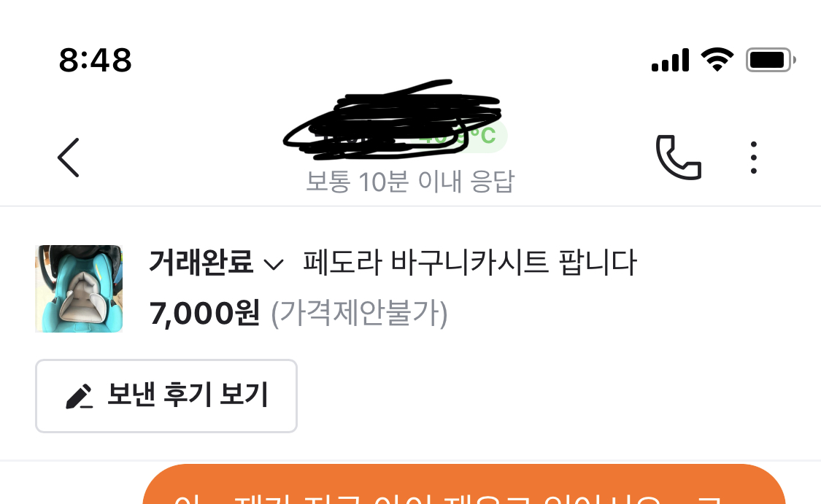The width and height of the screenshot is (821, 504).
Task: Tap the chevron next to 거래완료
Action: pos(274,264)
